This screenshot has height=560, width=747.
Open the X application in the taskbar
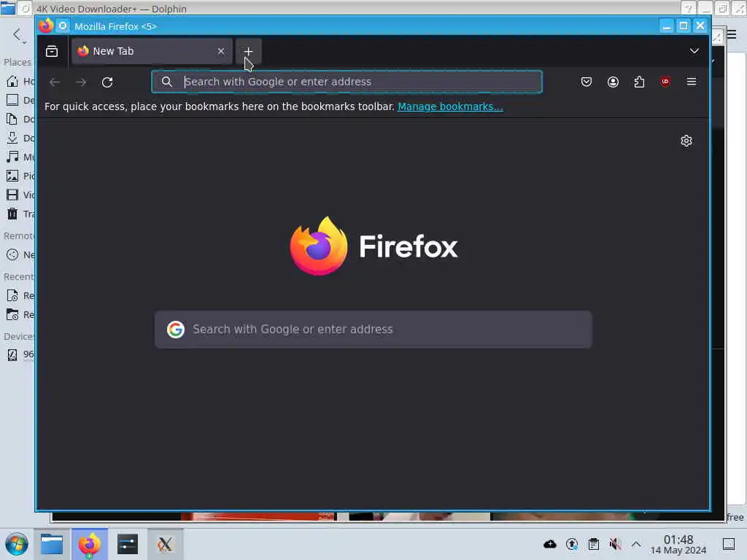(165, 544)
